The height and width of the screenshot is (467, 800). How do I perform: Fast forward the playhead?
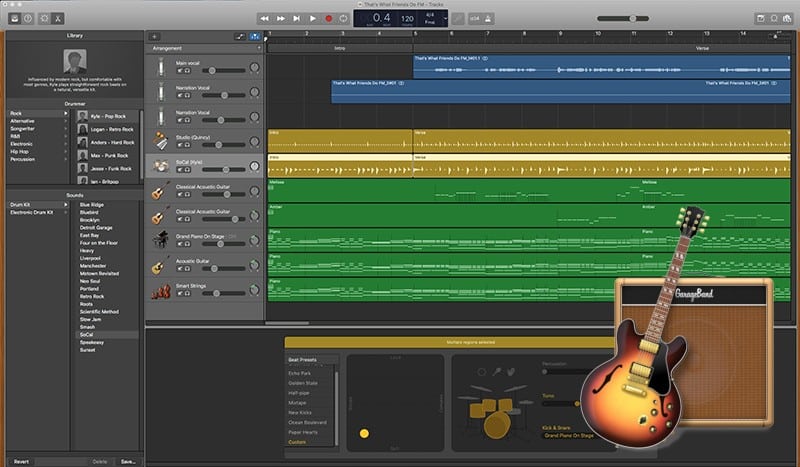(x=281, y=18)
